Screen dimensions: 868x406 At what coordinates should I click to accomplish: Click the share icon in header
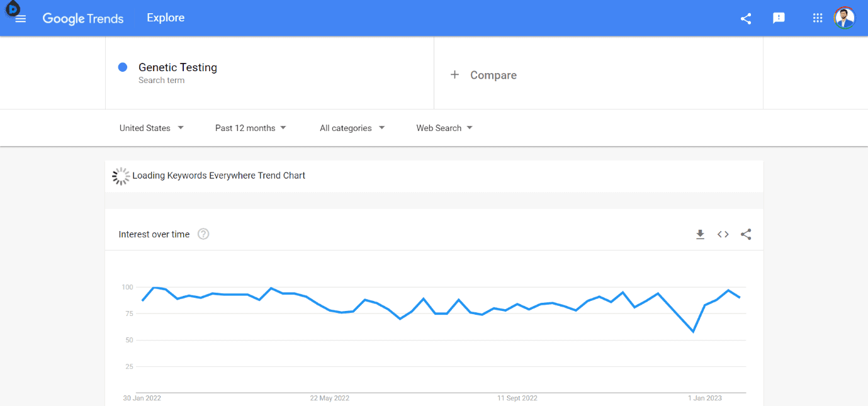pyautogui.click(x=746, y=18)
